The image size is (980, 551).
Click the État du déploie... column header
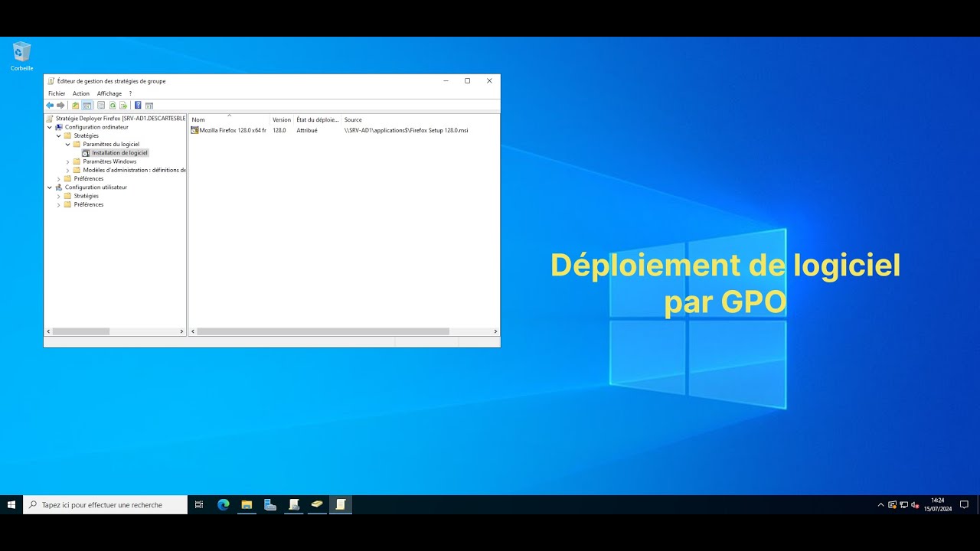click(318, 119)
